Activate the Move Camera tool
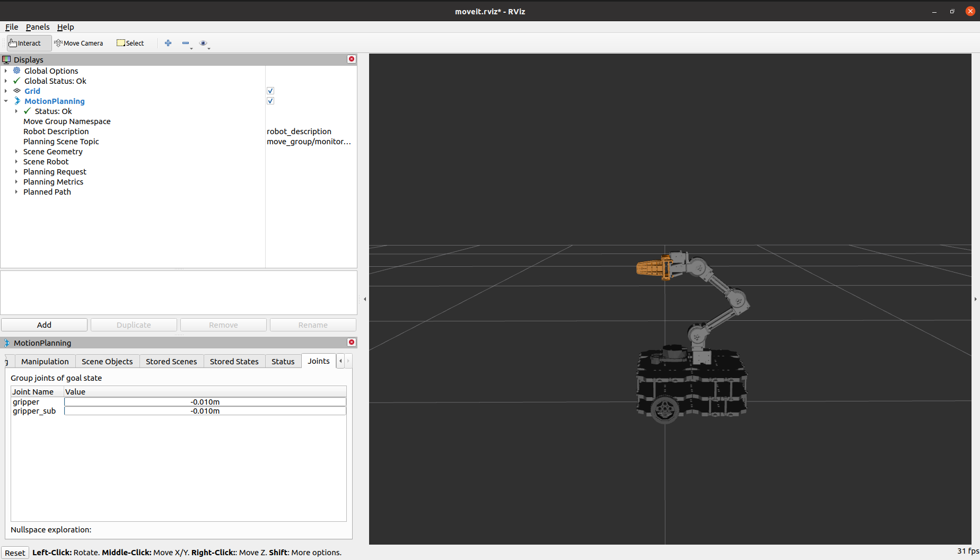Viewport: 980px width, 560px height. (x=78, y=43)
